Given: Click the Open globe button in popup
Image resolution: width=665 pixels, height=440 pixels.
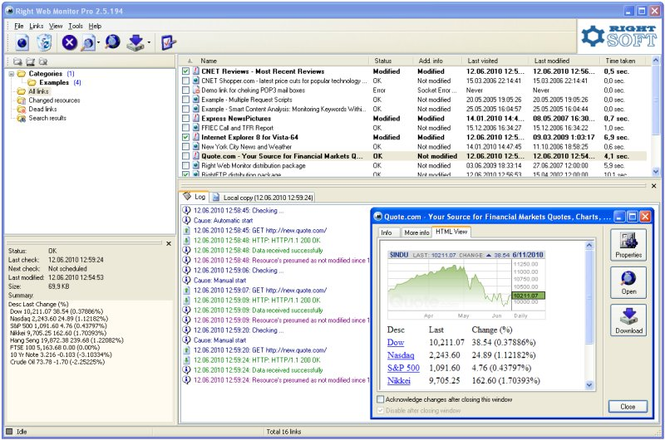Looking at the screenshot, I should coord(629,283).
